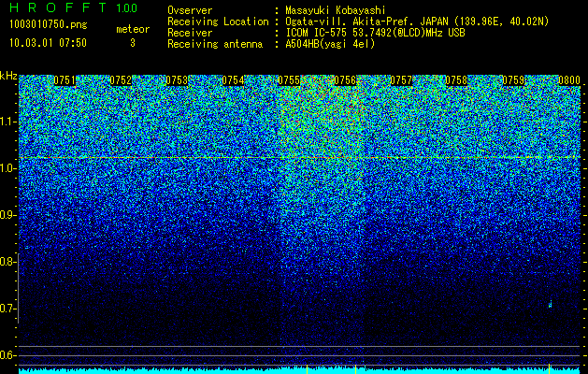Click the 0755 time marker
This screenshot has width=588, height=374.
click(x=289, y=80)
